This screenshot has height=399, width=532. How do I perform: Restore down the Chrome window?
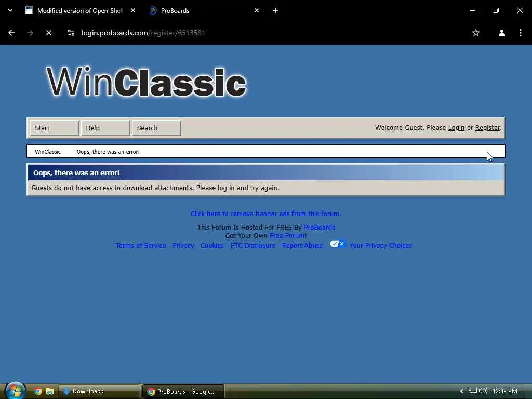(496, 10)
